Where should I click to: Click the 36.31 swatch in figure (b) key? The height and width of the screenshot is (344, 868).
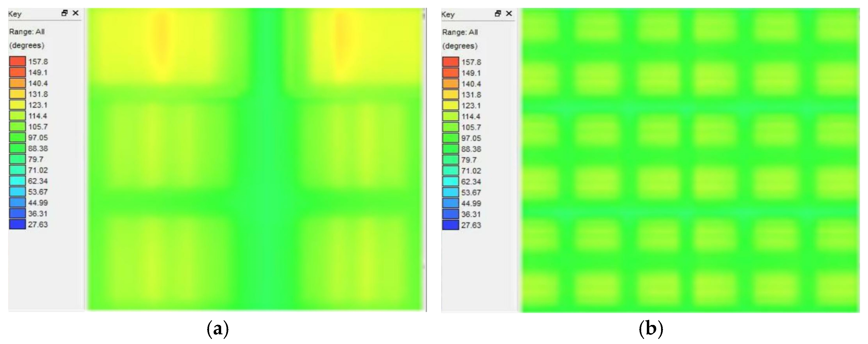click(450, 214)
